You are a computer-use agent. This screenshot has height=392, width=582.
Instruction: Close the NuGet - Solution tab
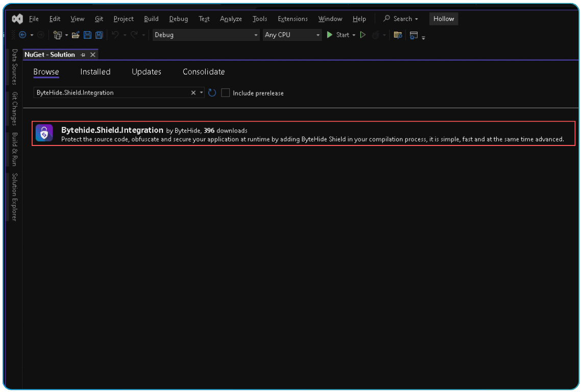tap(93, 55)
